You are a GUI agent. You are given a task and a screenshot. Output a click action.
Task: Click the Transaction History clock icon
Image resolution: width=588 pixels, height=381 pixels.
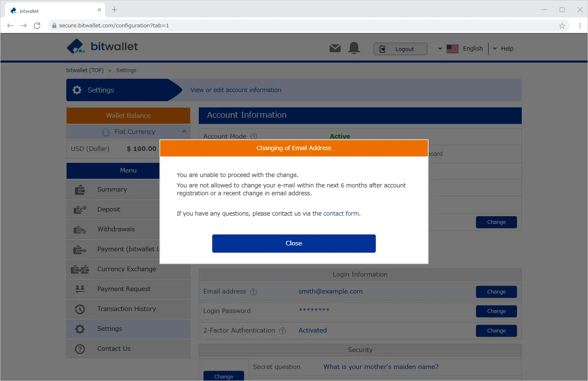point(80,309)
